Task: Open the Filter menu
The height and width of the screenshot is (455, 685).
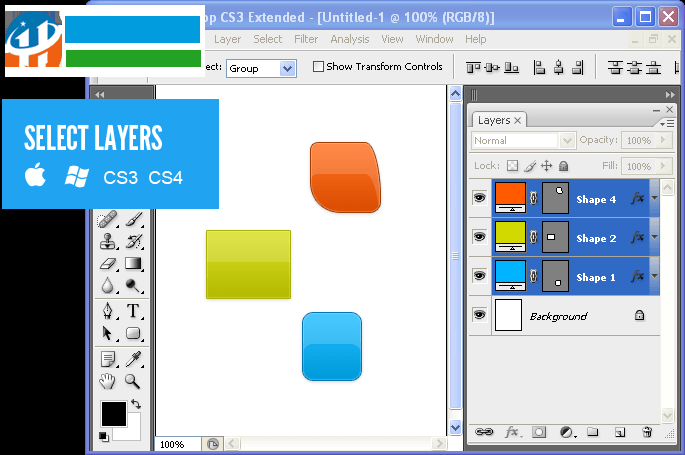Action: (x=306, y=39)
